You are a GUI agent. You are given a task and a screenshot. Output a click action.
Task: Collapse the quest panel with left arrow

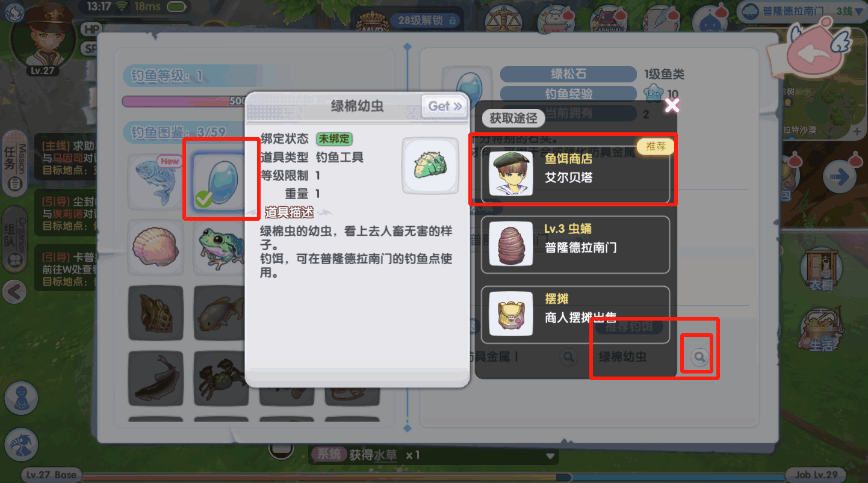[x=14, y=292]
